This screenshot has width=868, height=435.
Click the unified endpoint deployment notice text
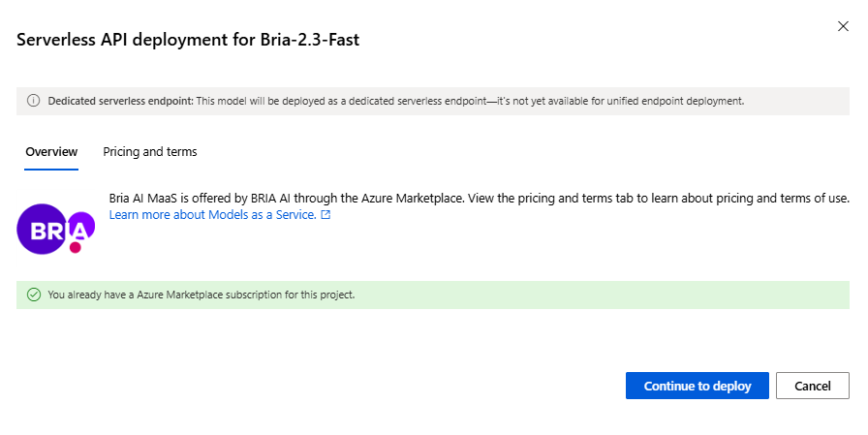(470, 101)
